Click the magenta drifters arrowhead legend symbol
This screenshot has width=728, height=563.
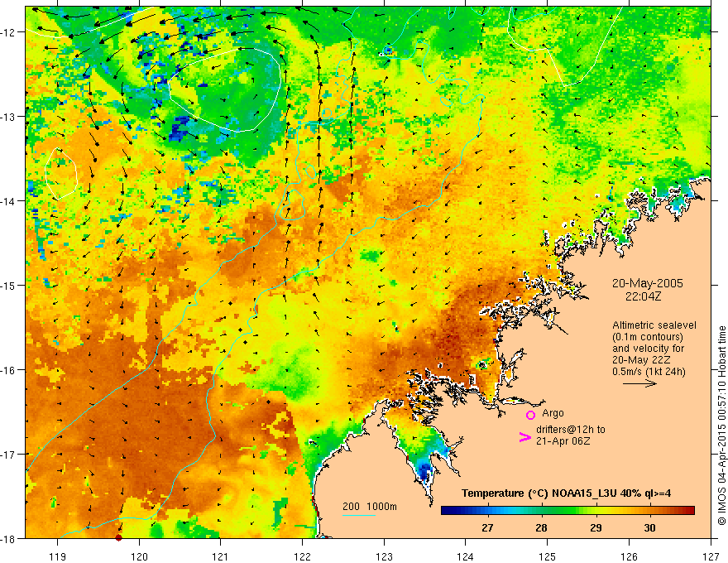(x=524, y=437)
